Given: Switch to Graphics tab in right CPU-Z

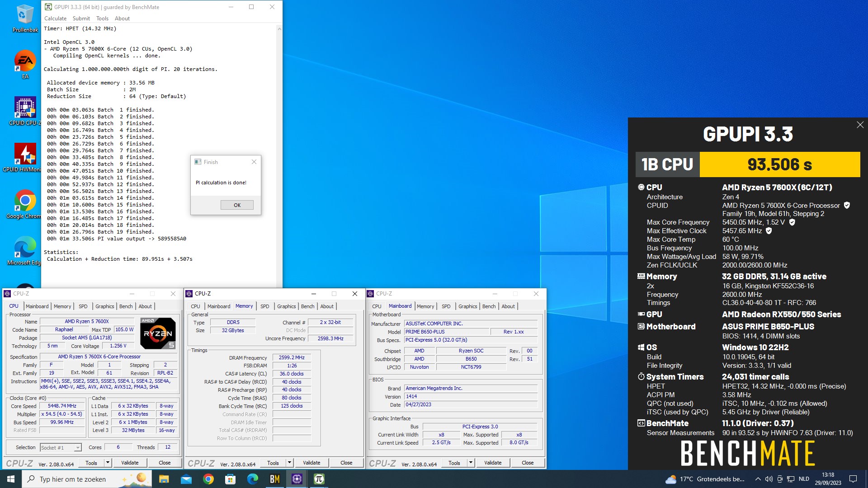Looking at the screenshot, I should click(x=468, y=306).
